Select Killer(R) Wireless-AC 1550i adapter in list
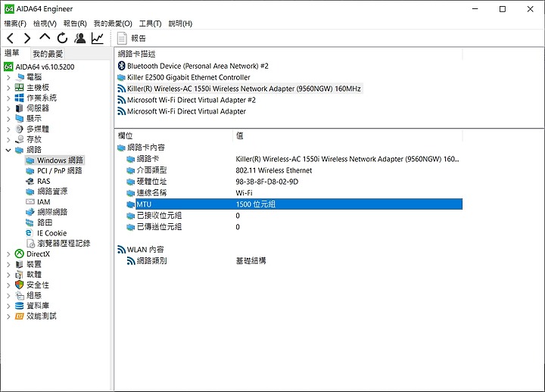545x392 pixels. point(244,89)
